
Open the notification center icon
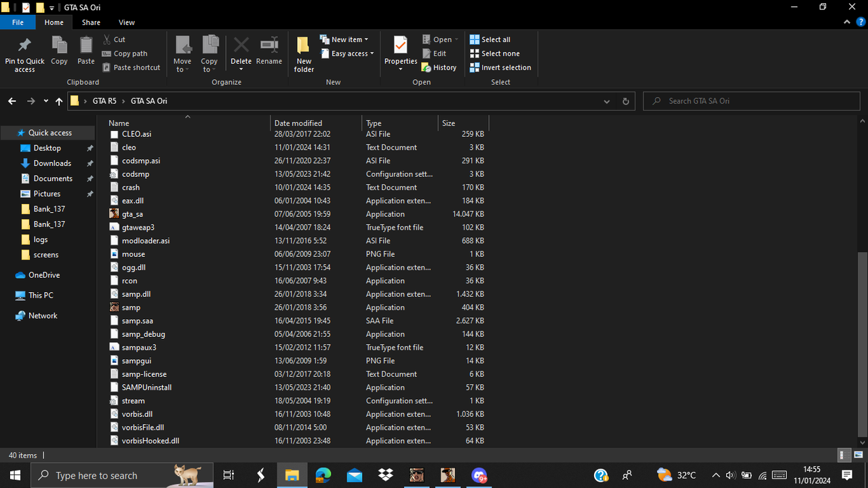847,475
